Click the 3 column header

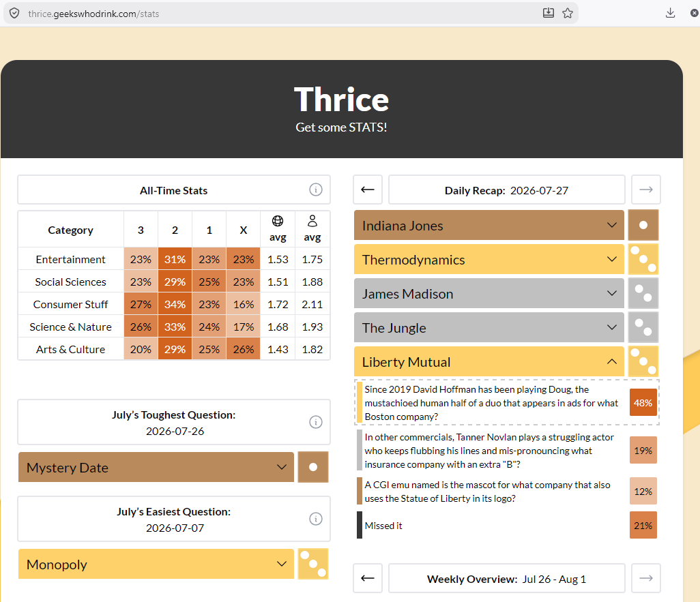pyautogui.click(x=141, y=230)
